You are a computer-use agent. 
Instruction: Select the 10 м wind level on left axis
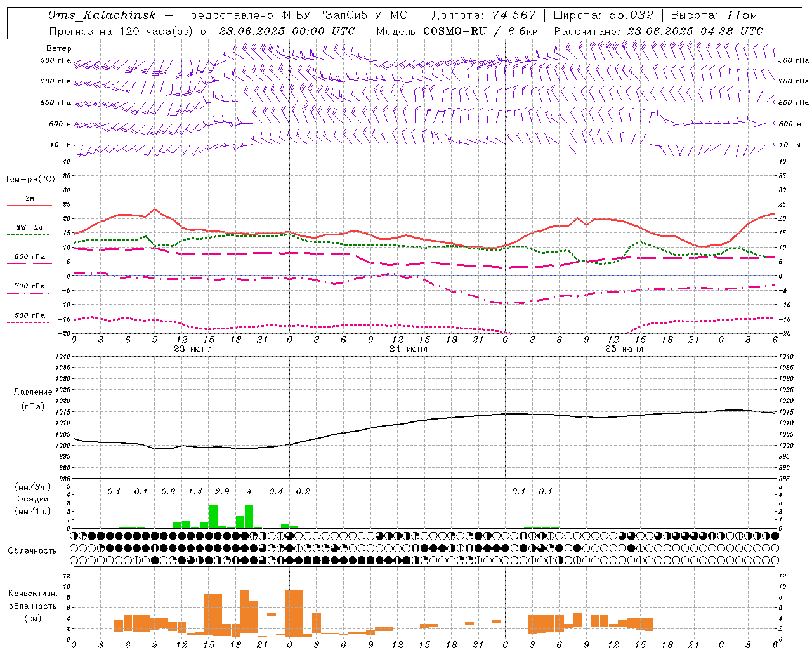tap(60, 145)
